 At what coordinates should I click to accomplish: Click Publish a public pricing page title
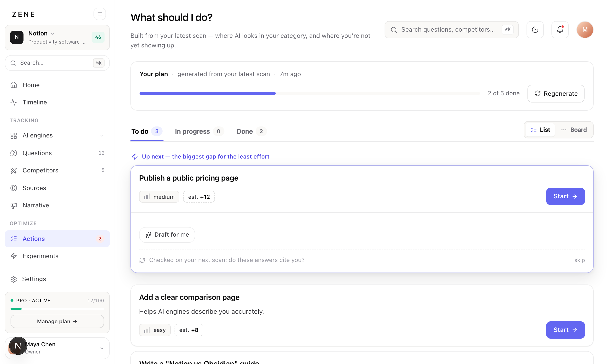[189, 178]
